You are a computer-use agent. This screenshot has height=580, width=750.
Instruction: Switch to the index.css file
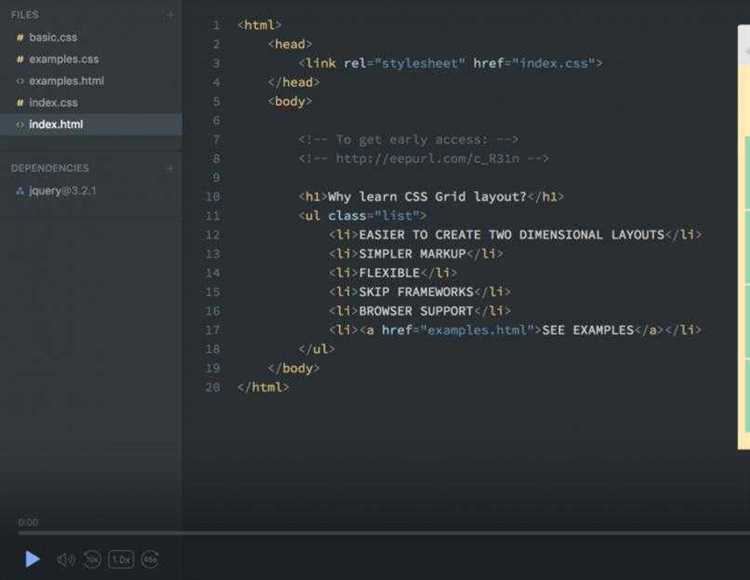[53, 103]
